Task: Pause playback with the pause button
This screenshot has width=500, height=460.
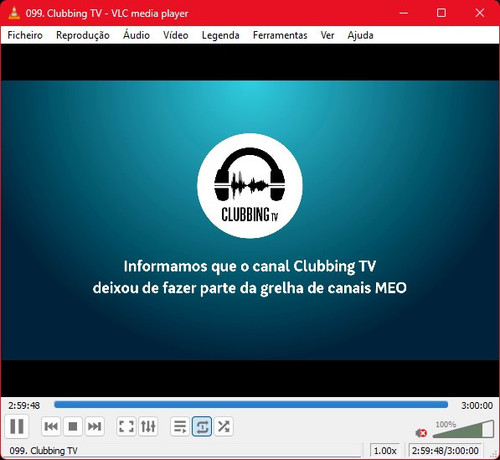Action: pyautogui.click(x=17, y=426)
